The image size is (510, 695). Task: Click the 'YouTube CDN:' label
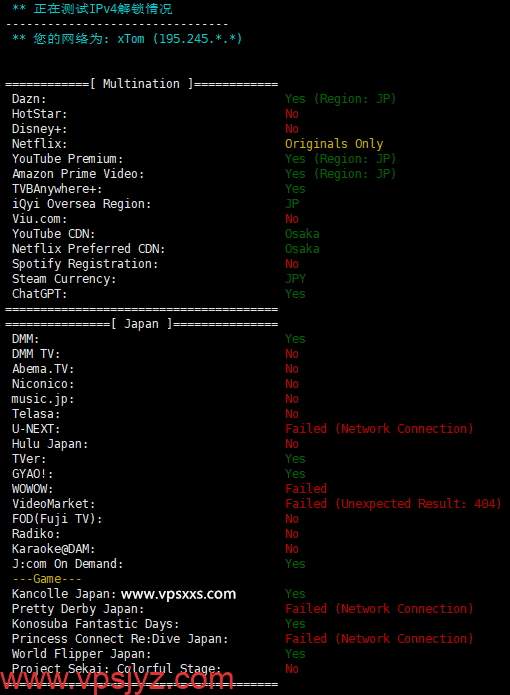(x=54, y=234)
